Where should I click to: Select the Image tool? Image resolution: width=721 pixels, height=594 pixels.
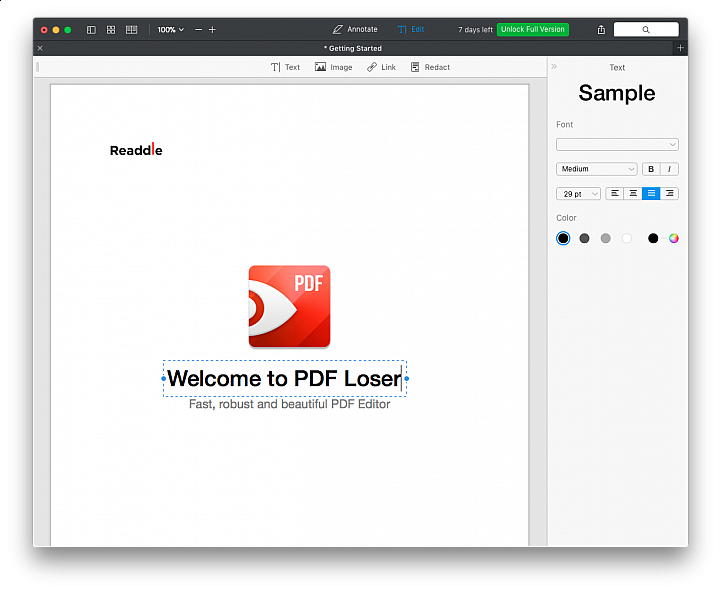(x=333, y=67)
